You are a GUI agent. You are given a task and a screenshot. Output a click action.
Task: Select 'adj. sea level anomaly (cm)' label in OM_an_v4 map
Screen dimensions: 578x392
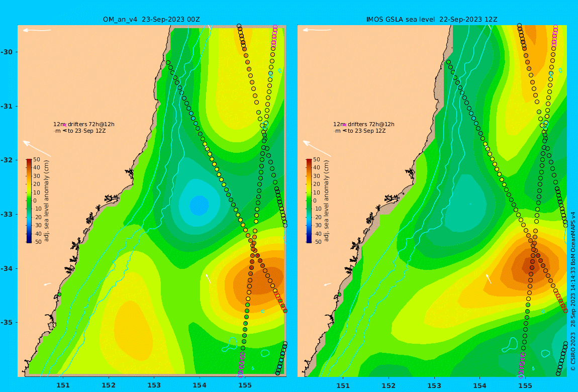pyautogui.click(x=46, y=201)
